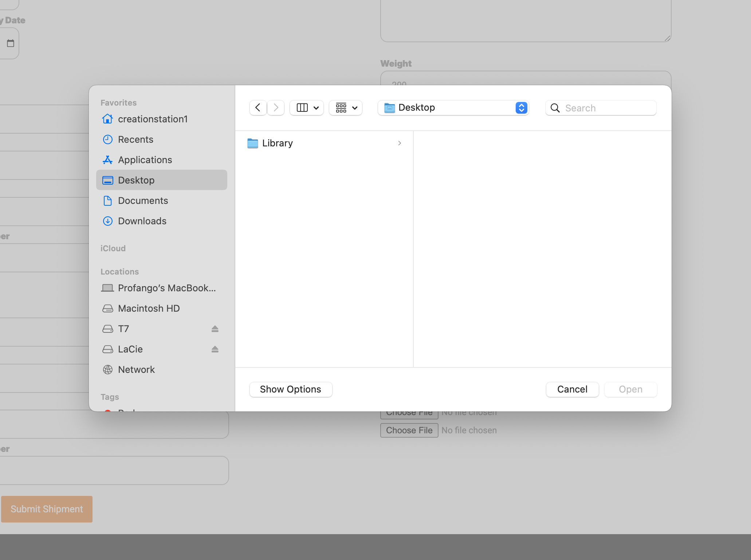Select Macintosh HD location
This screenshot has height=560, width=751.
[149, 308]
